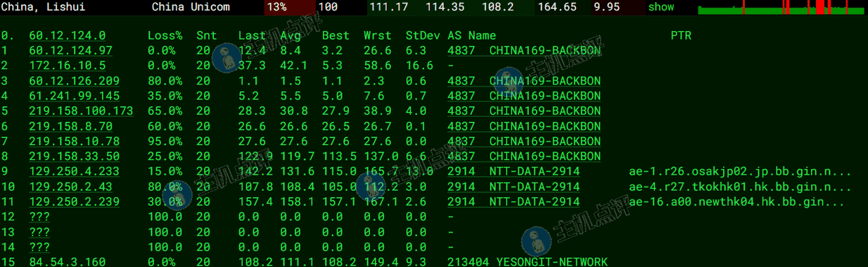Screen dimensions: 868x267
Task: Open IP link 219.158.10.78
Action: (75, 142)
